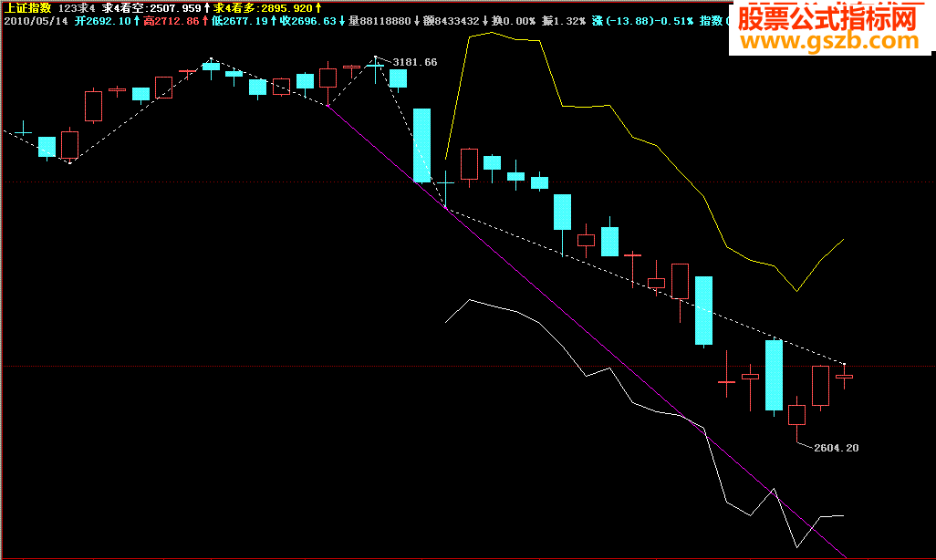Image resolution: width=936 pixels, height=560 pixels.
Task: Click the last candlestick on the right
Action: point(844,376)
